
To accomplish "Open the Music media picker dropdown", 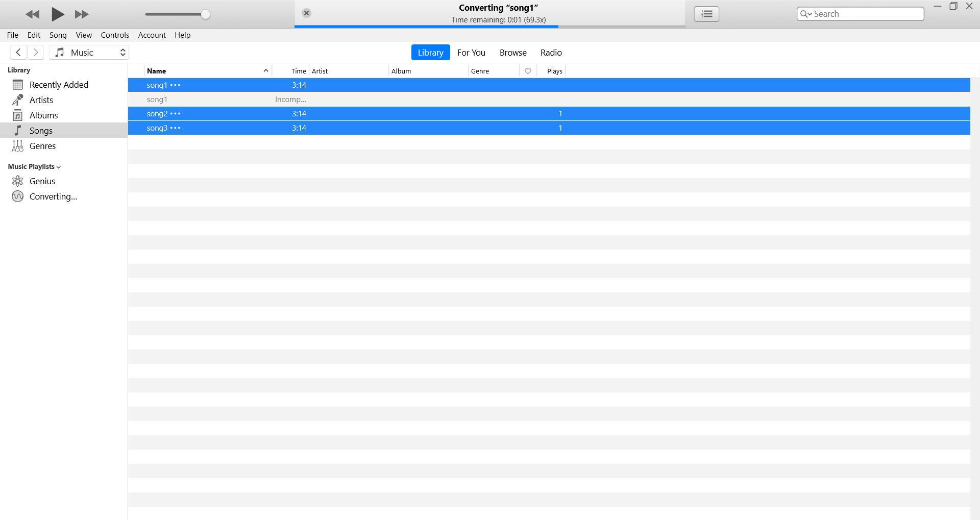I will [89, 53].
